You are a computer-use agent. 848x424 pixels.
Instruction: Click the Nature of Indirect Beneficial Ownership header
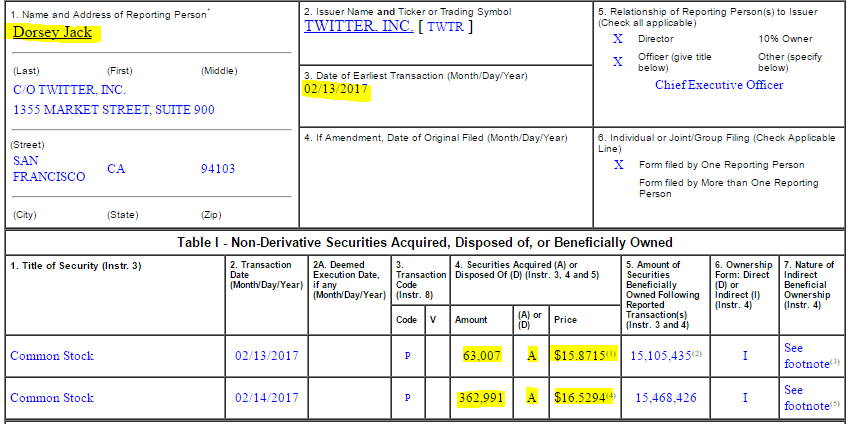(810, 284)
